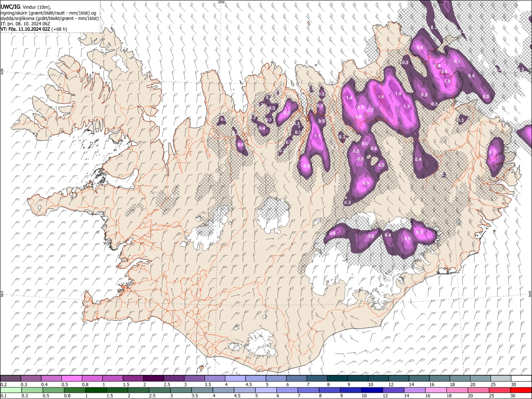This screenshot has width=532, height=399.
Task: Click the '1.3' precipitation value on the map
Action: click(406, 106)
